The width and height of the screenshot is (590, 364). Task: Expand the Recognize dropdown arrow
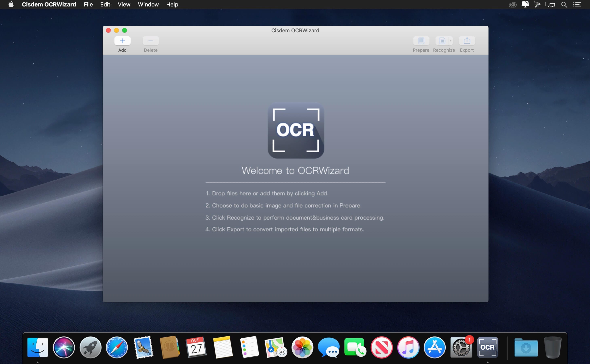(x=451, y=41)
